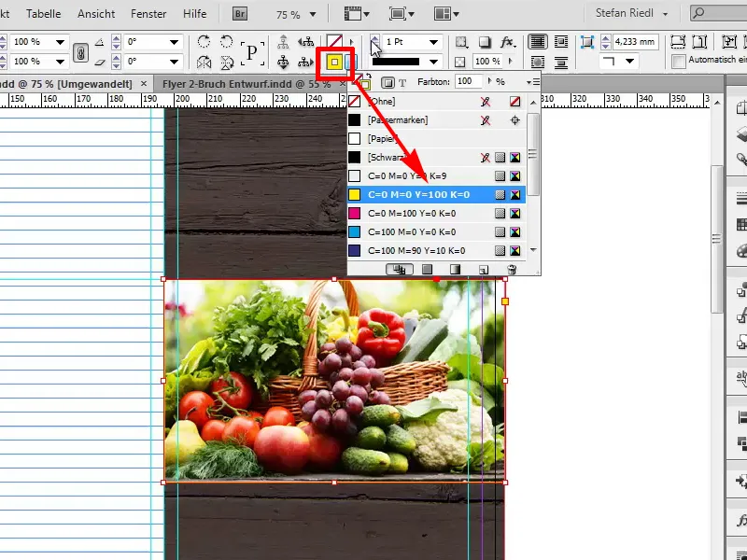Viewport: 747px width, 560px height.
Task: Flip vertical icon in control panel
Action: tap(227, 62)
